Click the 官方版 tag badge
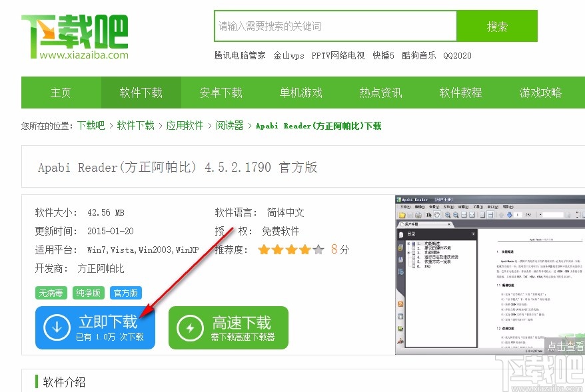Screen dimensions: 585x392 click(x=126, y=293)
